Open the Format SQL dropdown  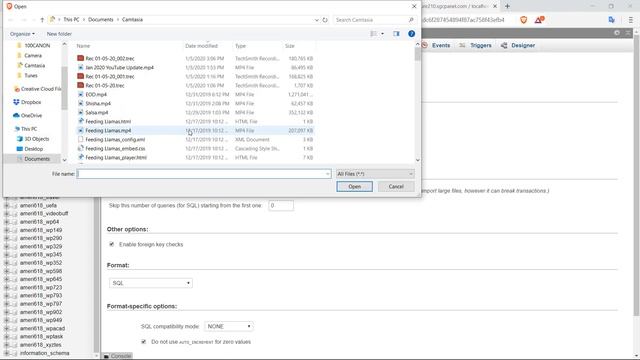point(151,283)
